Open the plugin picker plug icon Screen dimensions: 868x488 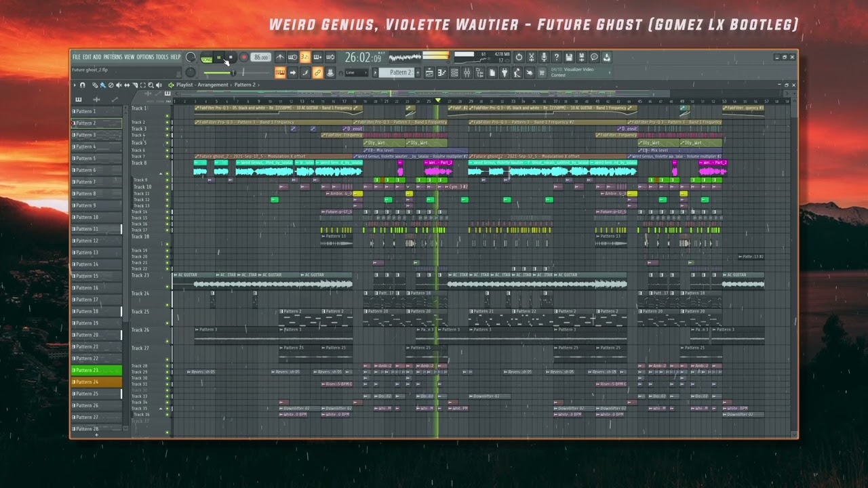(504, 73)
